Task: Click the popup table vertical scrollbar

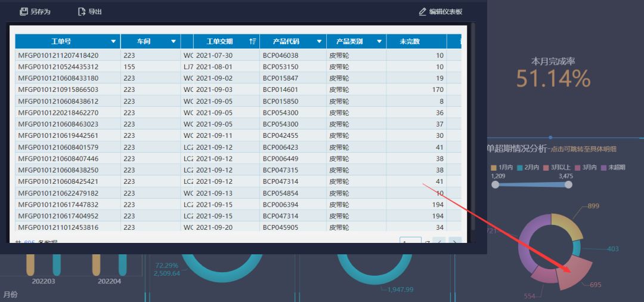Action: 473,126
